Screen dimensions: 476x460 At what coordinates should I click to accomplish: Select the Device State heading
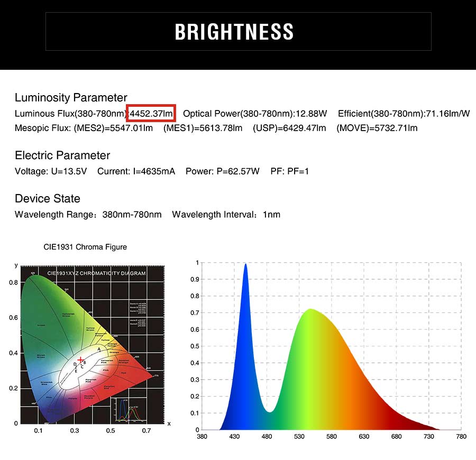coord(48,198)
